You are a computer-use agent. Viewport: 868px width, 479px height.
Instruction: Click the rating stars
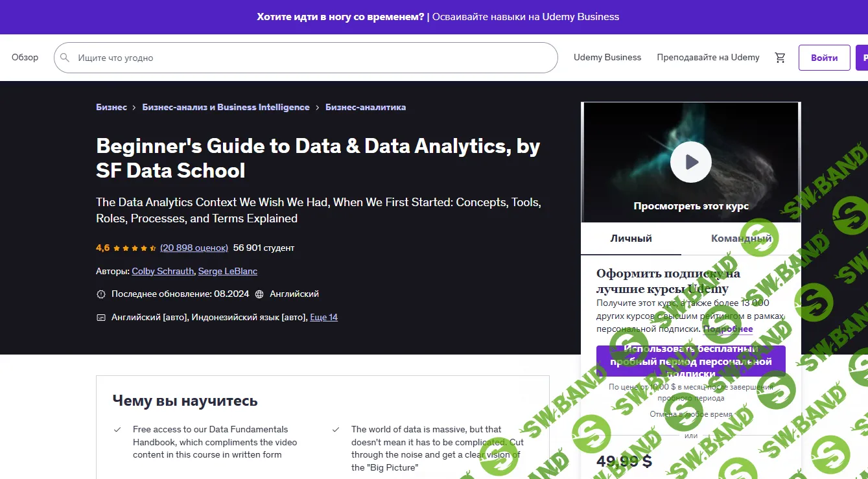pos(135,248)
